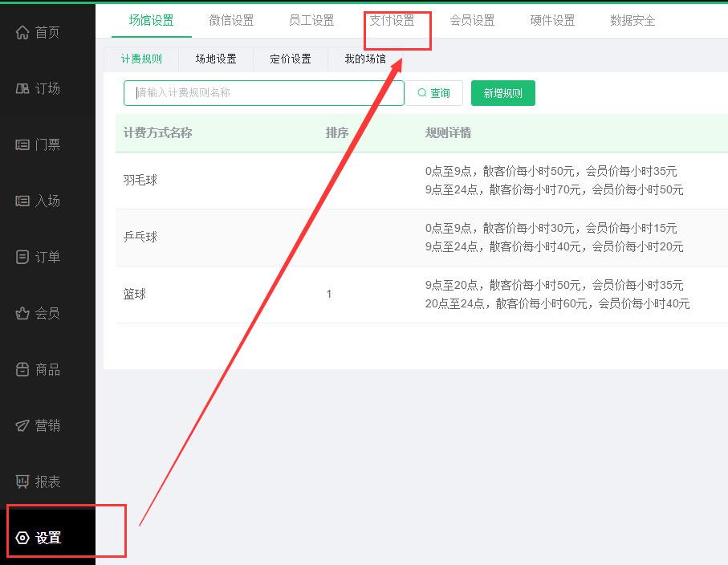
Task: Select the tickets (门票) icon in sidebar
Action: 22,144
